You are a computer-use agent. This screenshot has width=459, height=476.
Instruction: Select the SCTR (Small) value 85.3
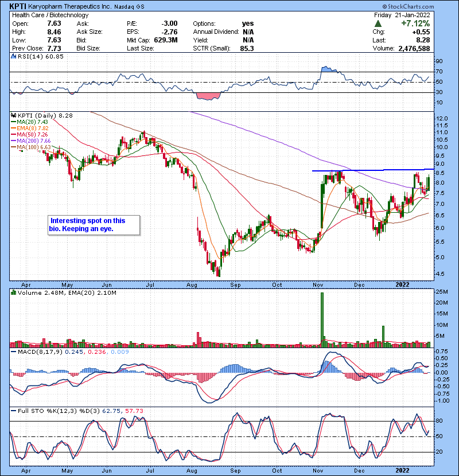pos(247,49)
